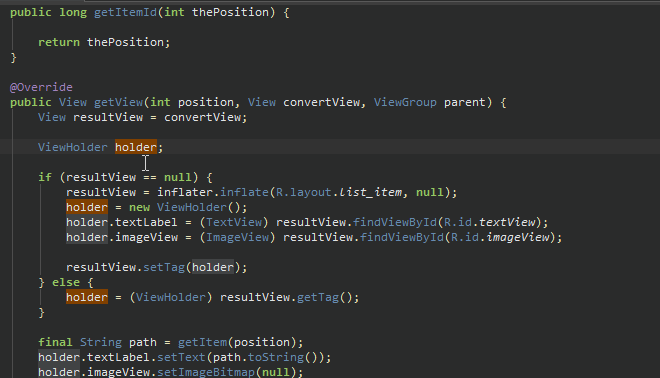This screenshot has height=378, width=660.
Task: Click the '(TextView)' cast type
Action: pos(234,222)
